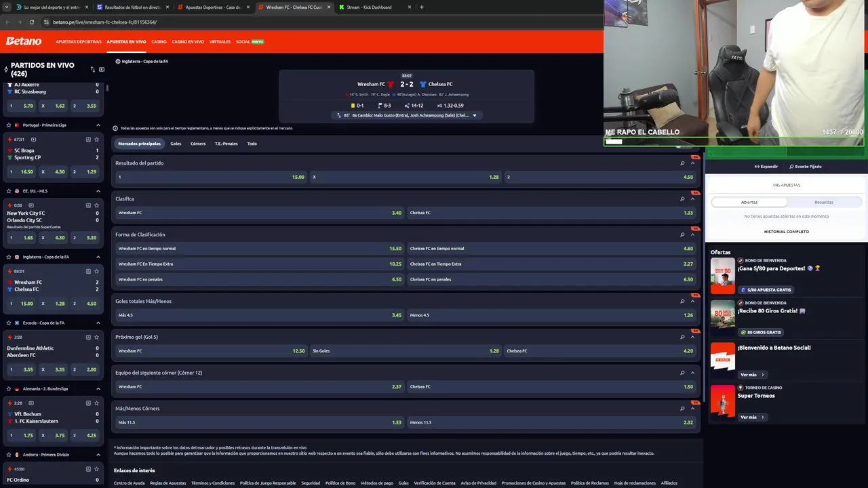The width and height of the screenshot is (868, 488).
Task: Pin the Próximo gol market
Action: pos(682,337)
